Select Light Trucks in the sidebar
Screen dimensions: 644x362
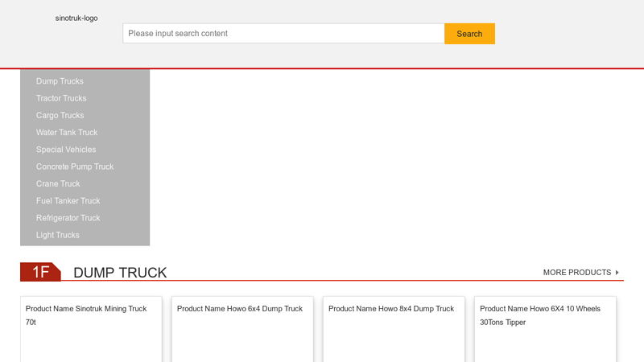57,235
